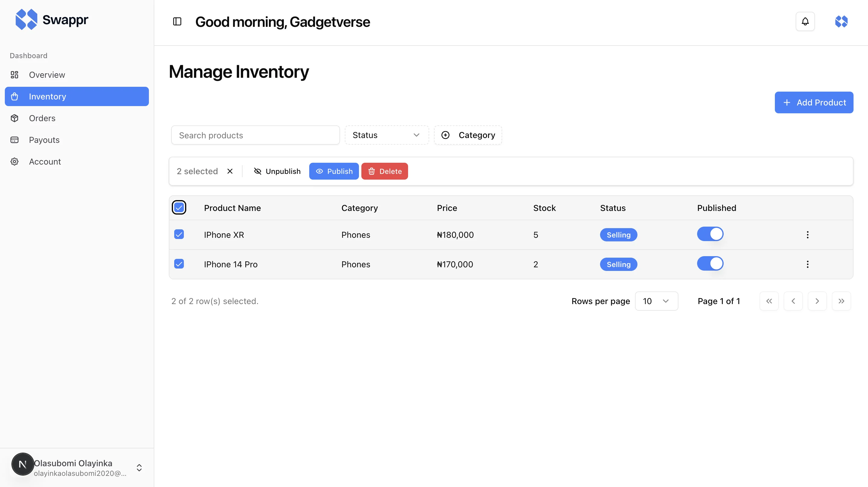This screenshot has height=487, width=868.
Task: Click the Phones category for IPhone 14 Pro
Action: coord(356,265)
